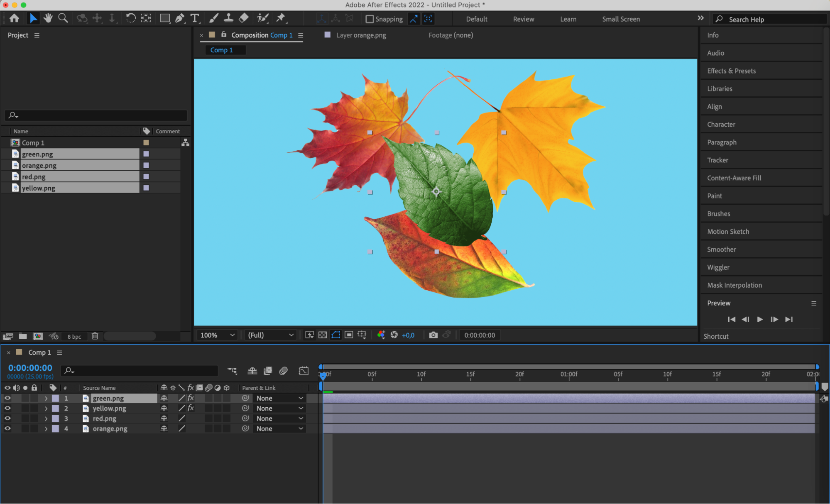
Task: Switch to the Learn workspace
Action: [x=568, y=19]
